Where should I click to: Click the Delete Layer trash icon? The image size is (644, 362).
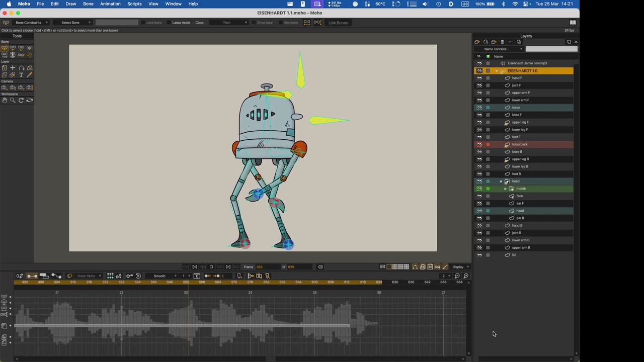(x=502, y=42)
